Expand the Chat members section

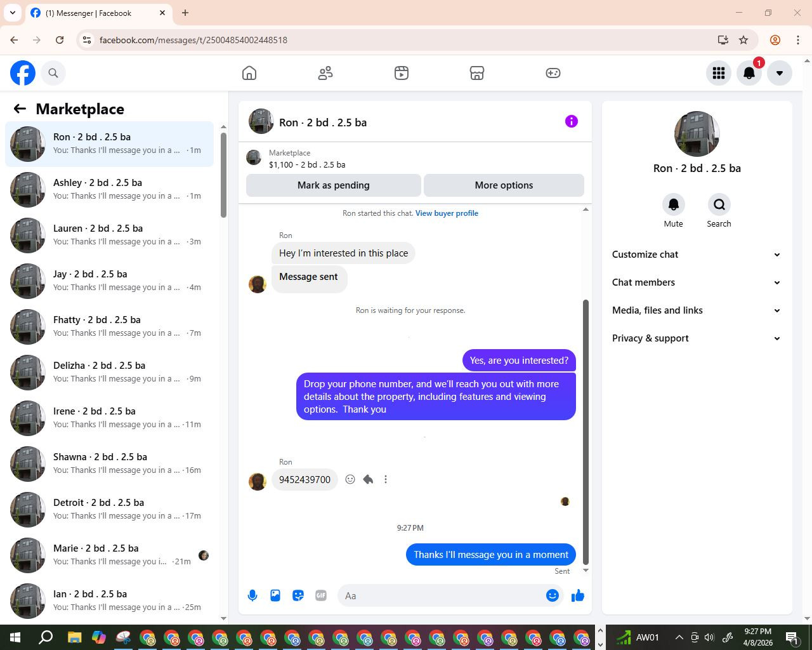pos(697,282)
